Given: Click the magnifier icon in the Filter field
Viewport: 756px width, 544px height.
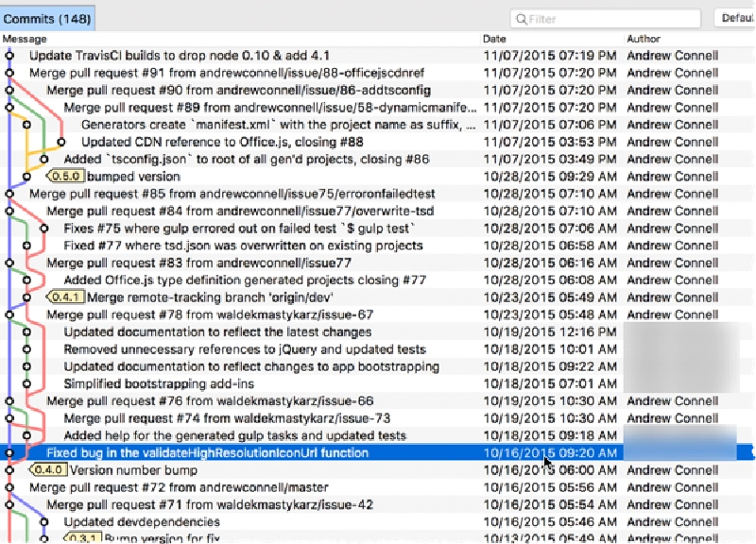Looking at the screenshot, I should (x=521, y=19).
